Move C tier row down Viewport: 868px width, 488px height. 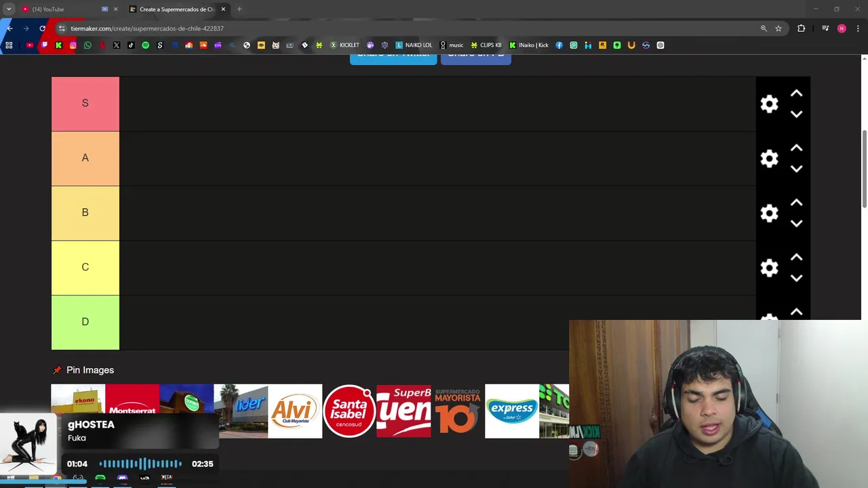click(797, 278)
